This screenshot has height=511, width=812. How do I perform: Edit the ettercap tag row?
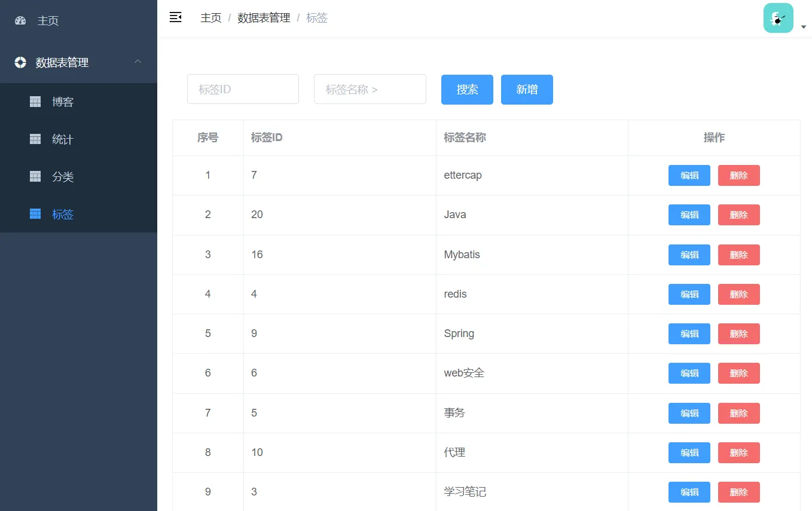coord(689,176)
